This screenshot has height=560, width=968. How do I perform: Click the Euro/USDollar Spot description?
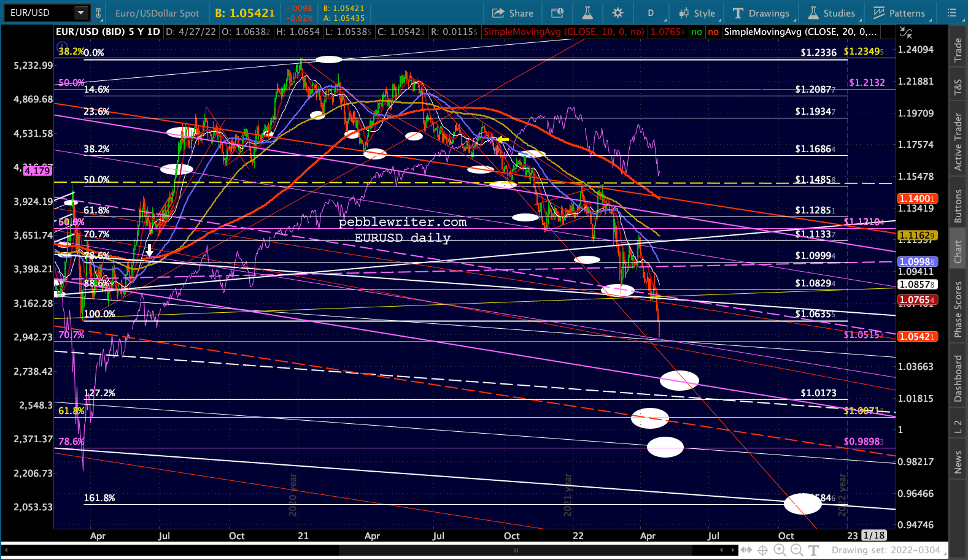157,13
